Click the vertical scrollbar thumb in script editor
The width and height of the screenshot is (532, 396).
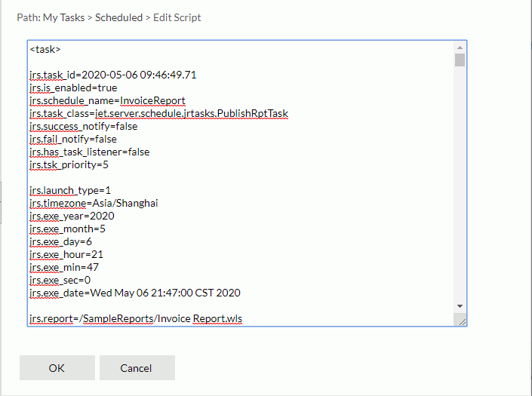tap(460, 60)
